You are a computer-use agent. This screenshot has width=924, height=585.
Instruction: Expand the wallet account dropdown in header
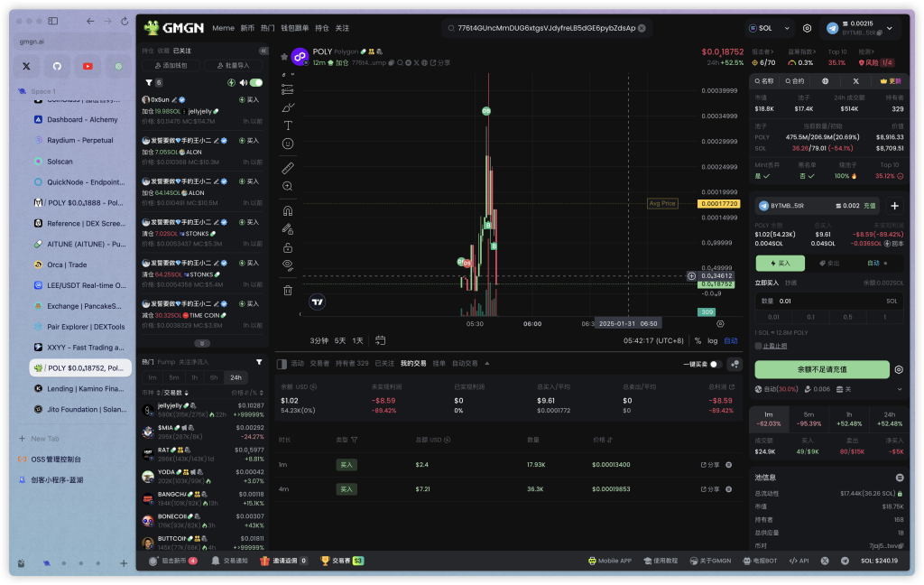[888, 29]
